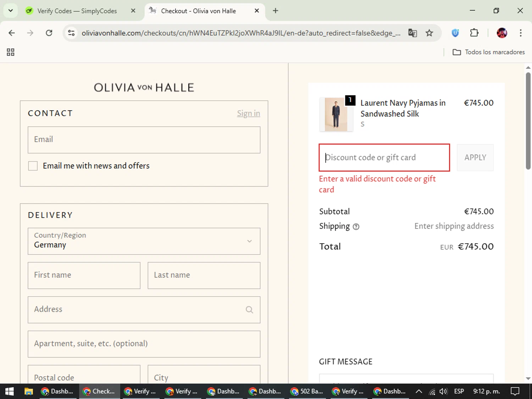
Task: Focus the Last name field
Action: click(x=204, y=275)
